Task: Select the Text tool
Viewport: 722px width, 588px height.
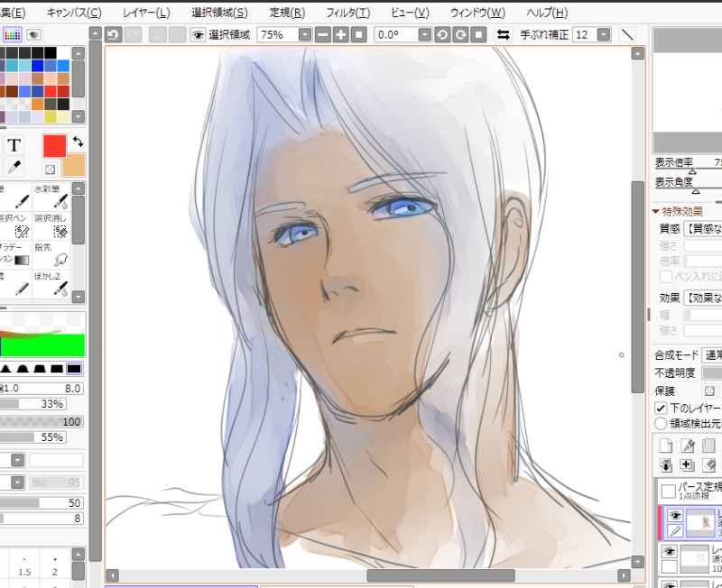Action: click(14, 145)
